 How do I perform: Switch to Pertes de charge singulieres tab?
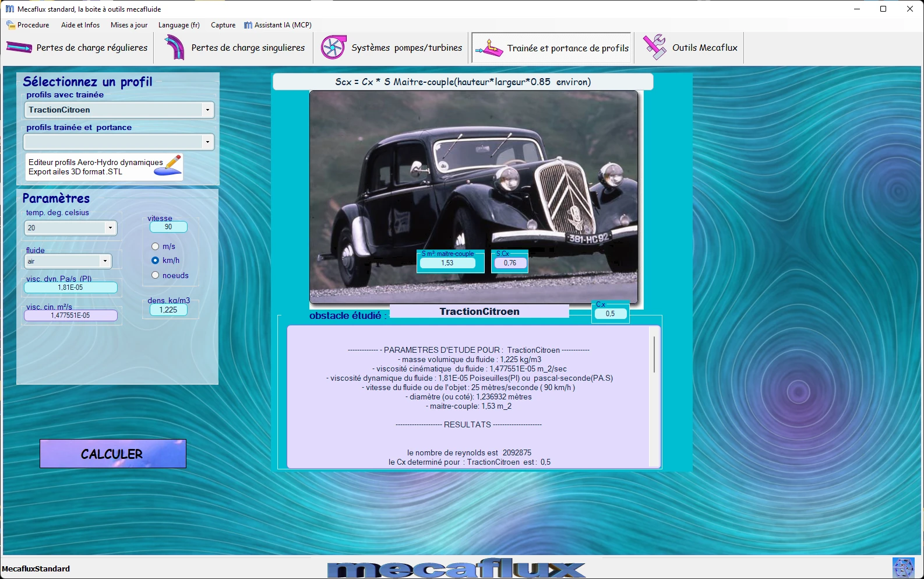(234, 48)
